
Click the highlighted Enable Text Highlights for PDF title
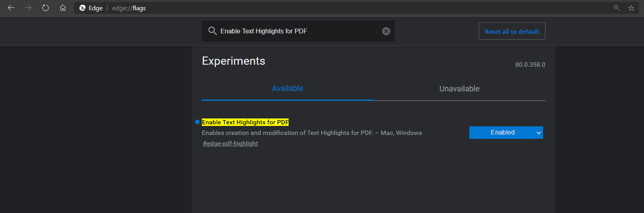(245, 122)
